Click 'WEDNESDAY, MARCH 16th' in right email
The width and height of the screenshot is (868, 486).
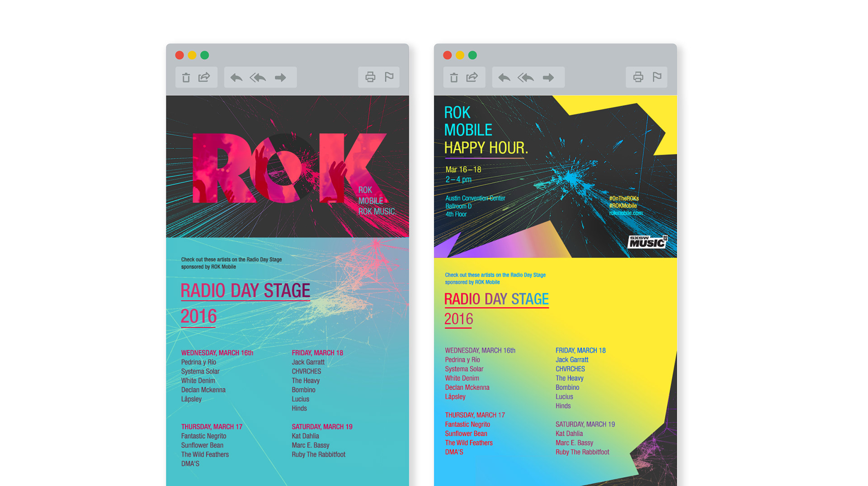[480, 350]
